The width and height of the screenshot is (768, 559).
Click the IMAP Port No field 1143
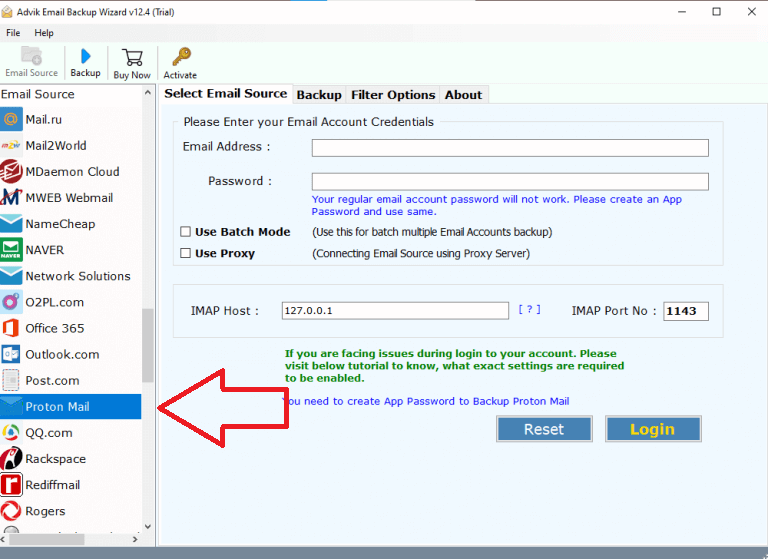point(686,311)
